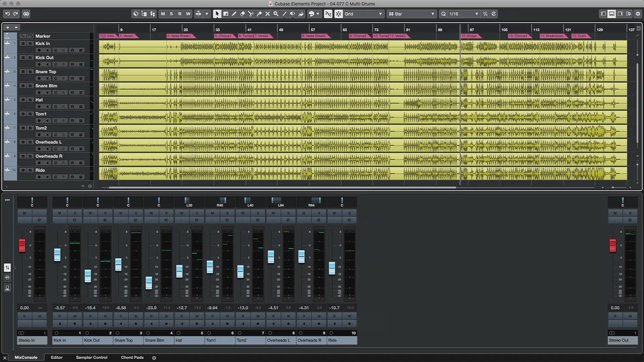
Task: Open the Bar grid type dropdown
Action: (412, 14)
